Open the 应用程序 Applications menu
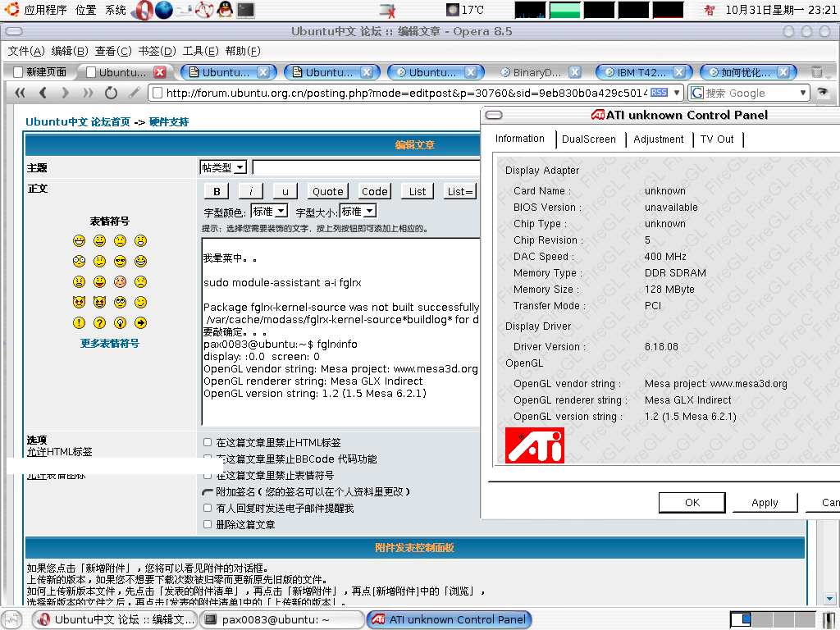This screenshot has width=840, height=630. coord(45,10)
